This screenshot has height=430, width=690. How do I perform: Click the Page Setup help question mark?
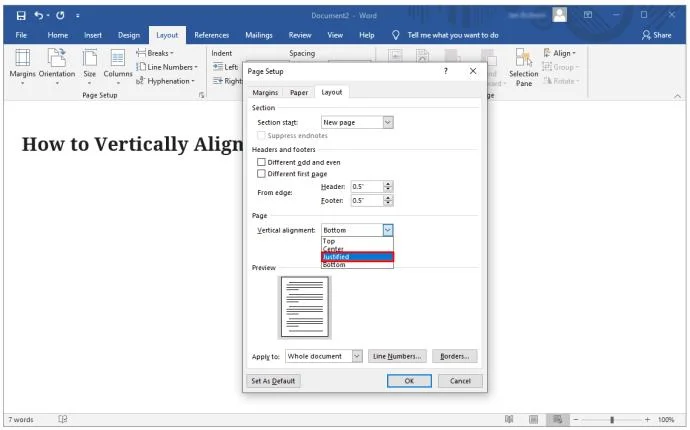[446, 71]
